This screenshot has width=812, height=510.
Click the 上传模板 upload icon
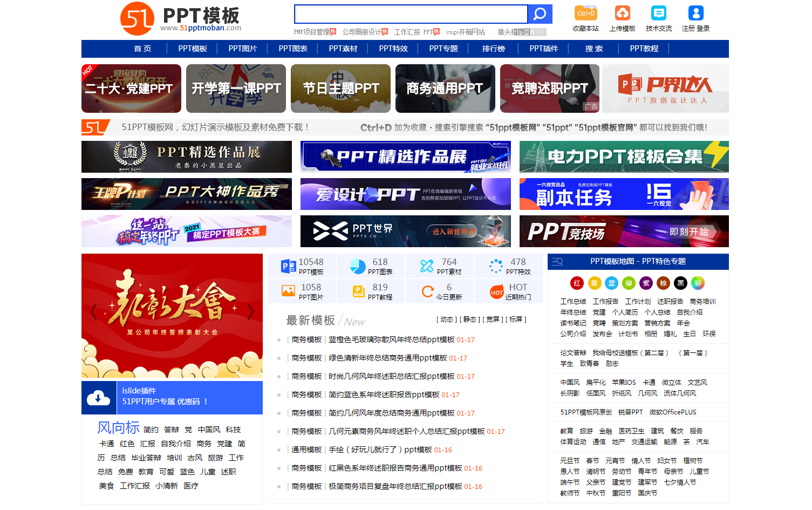623,13
